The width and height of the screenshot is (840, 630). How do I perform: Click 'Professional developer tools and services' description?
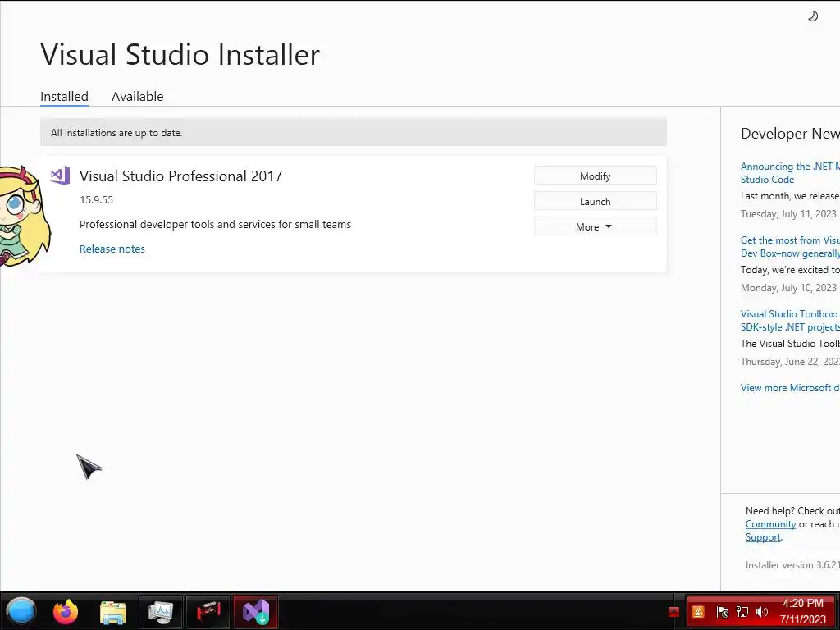[216, 225]
